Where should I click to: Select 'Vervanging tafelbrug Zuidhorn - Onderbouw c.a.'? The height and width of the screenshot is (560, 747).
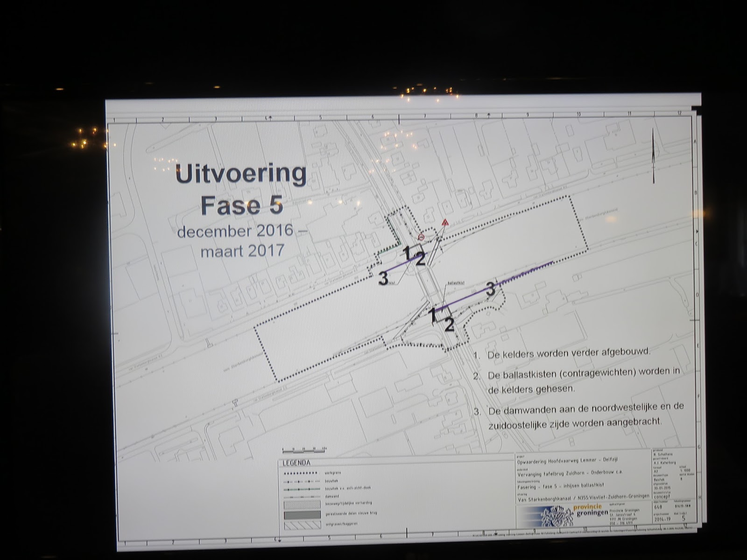tap(570, 473)
